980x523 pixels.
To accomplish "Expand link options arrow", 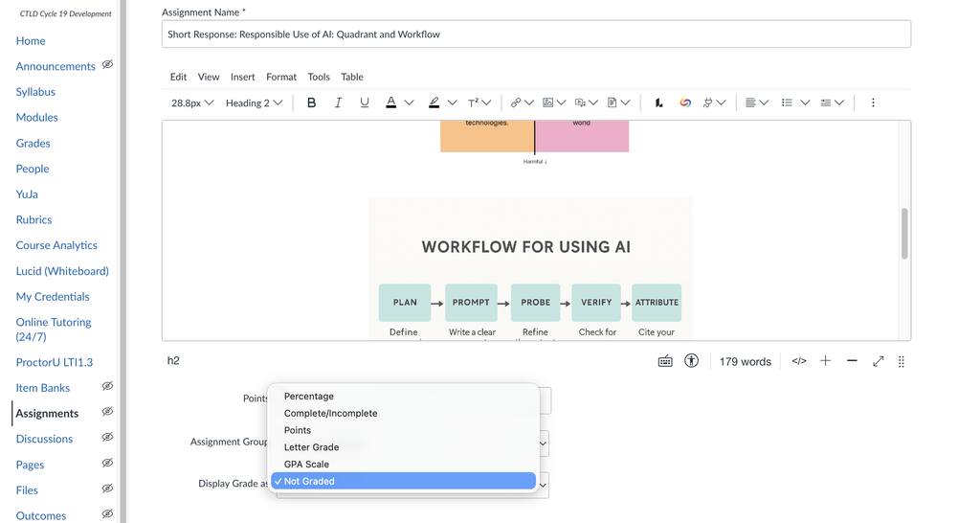I will 529,102.
